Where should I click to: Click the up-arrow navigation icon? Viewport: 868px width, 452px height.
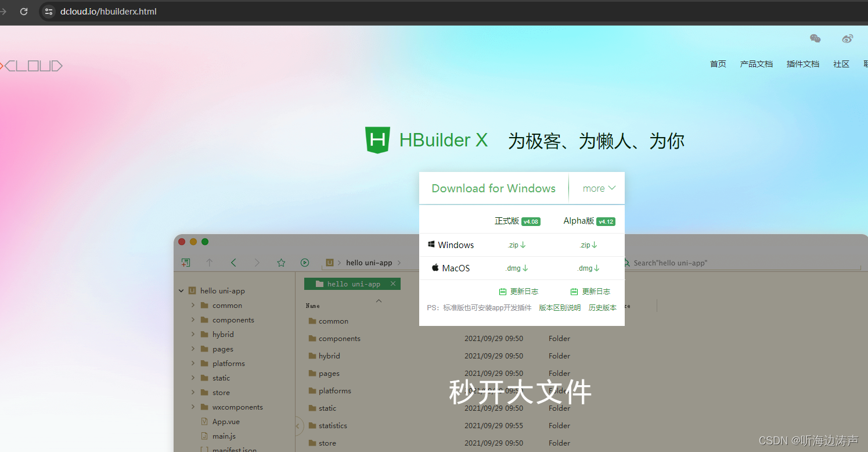(x=210, y=263)
